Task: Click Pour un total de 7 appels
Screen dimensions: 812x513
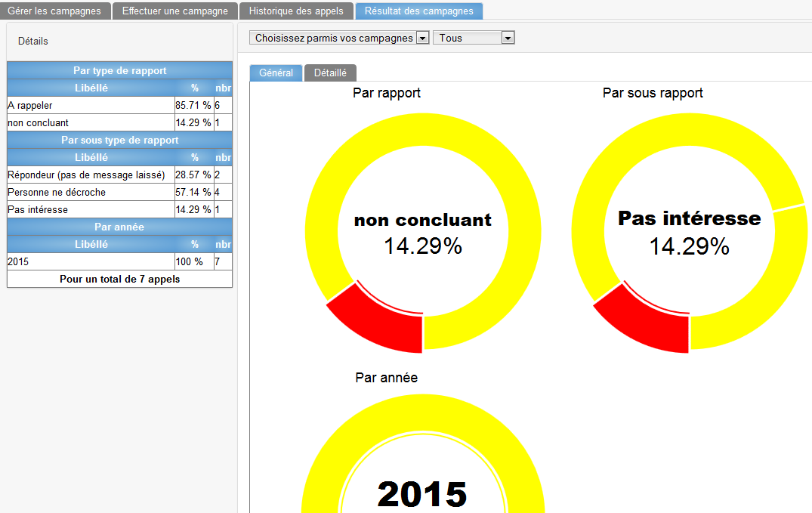Action: [119, 279]
